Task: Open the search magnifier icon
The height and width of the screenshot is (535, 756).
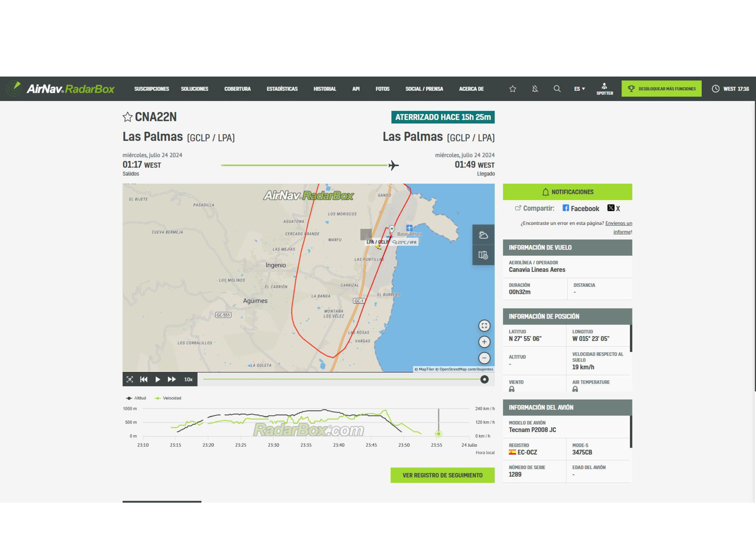Action: (557, 89)
